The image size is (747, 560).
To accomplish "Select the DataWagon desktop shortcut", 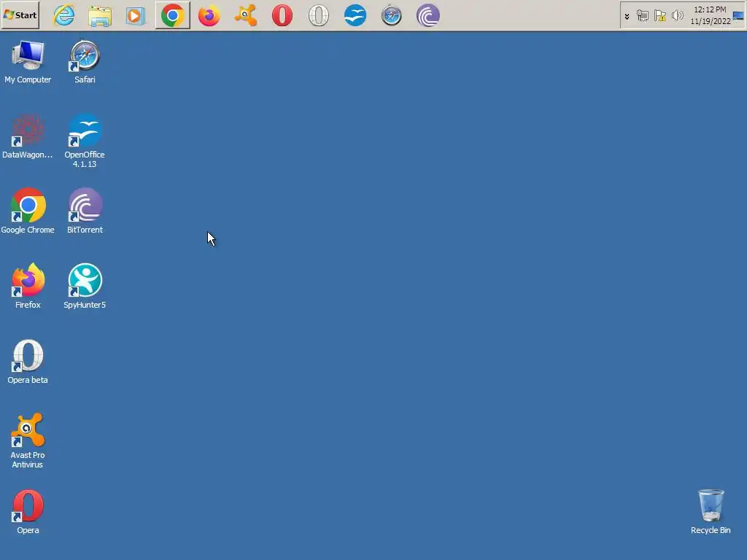I will coord(28,136).
